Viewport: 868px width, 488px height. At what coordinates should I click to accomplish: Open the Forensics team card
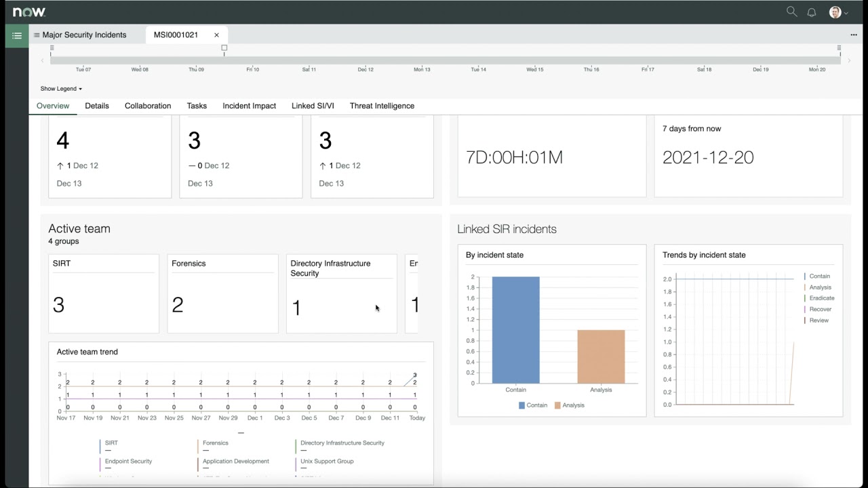[223, 293]
